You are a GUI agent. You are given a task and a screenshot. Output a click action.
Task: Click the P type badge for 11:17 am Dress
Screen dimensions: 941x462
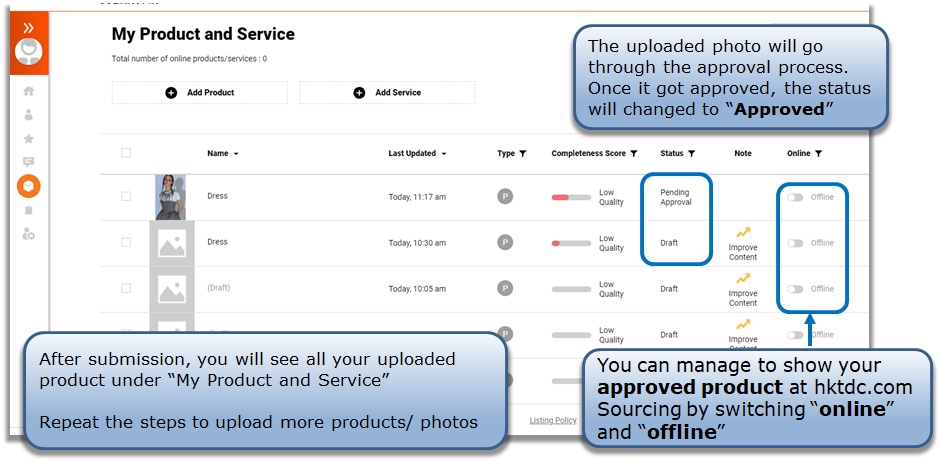coord(505,196)
